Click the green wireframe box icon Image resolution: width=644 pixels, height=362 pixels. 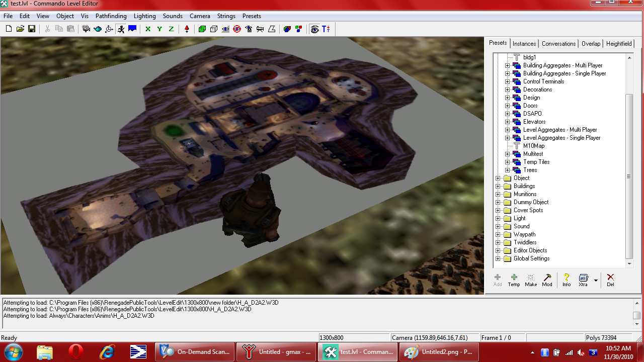point(202,29)
